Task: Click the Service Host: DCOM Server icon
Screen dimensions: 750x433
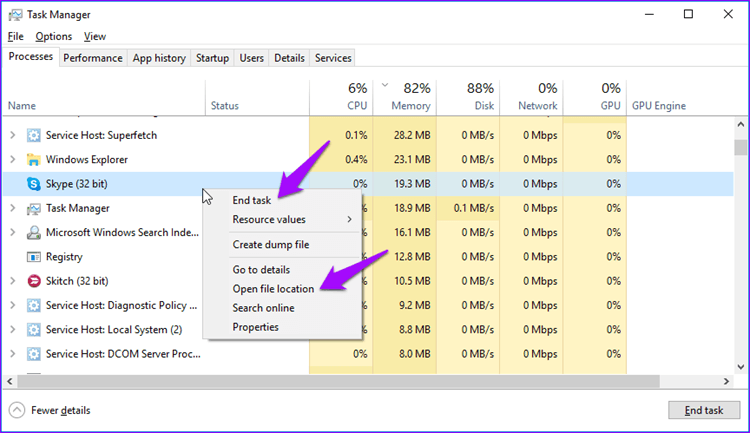Action: (x=33, y=354)
